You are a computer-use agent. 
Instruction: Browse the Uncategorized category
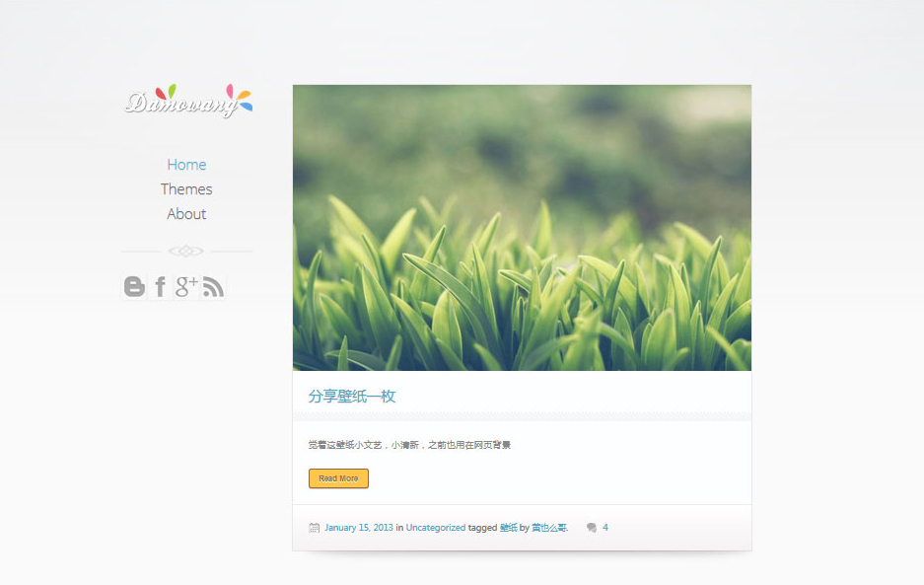(x=435, y=527)
